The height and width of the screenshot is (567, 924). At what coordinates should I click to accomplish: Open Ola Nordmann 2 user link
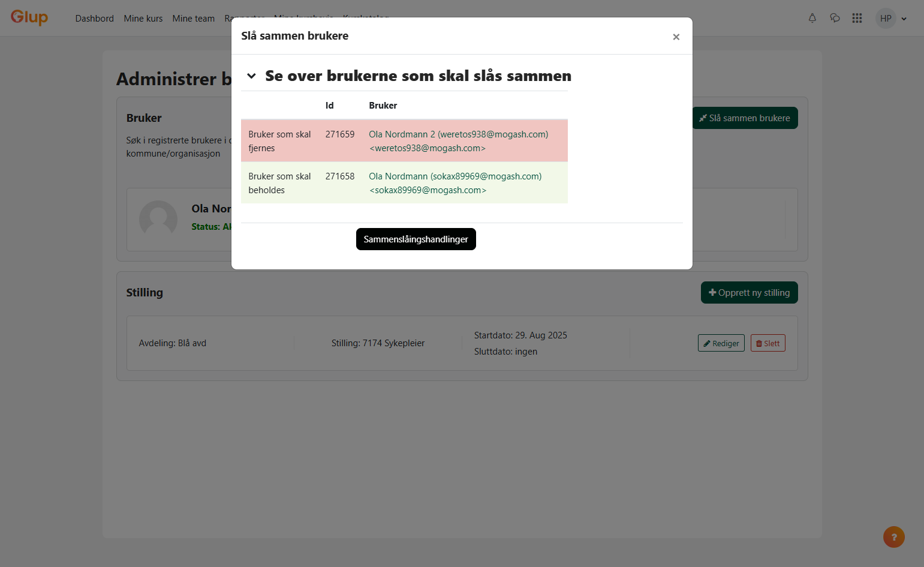coord(459,141)
